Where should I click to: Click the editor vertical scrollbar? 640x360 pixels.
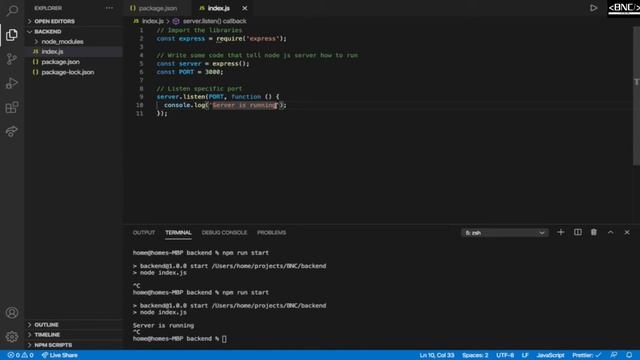(636, 96)
